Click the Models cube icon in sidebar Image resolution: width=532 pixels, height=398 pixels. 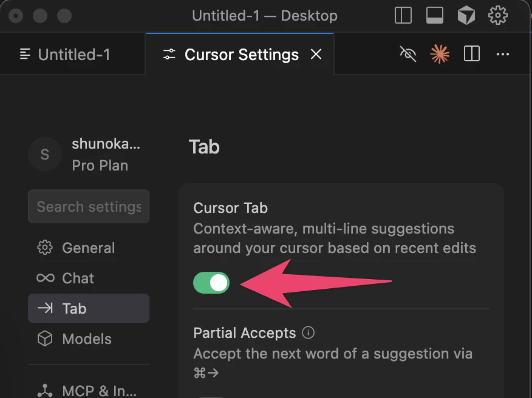(45, 339)
